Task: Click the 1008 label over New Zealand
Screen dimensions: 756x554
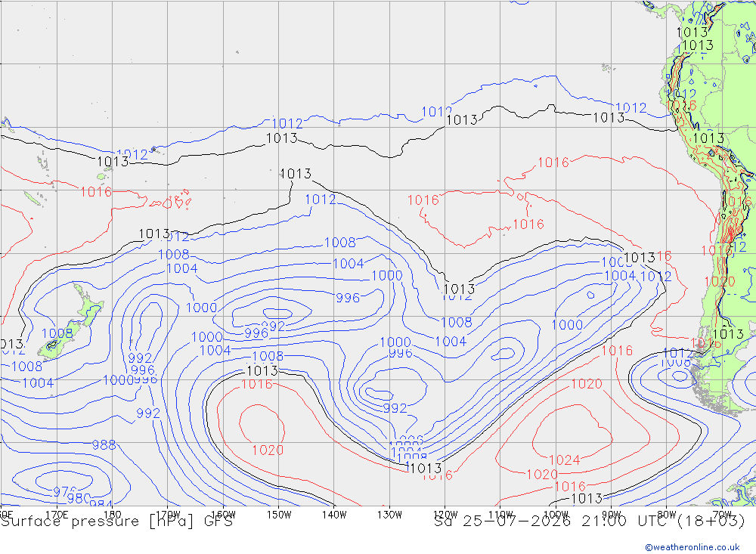Action: (x=57, y=333)
